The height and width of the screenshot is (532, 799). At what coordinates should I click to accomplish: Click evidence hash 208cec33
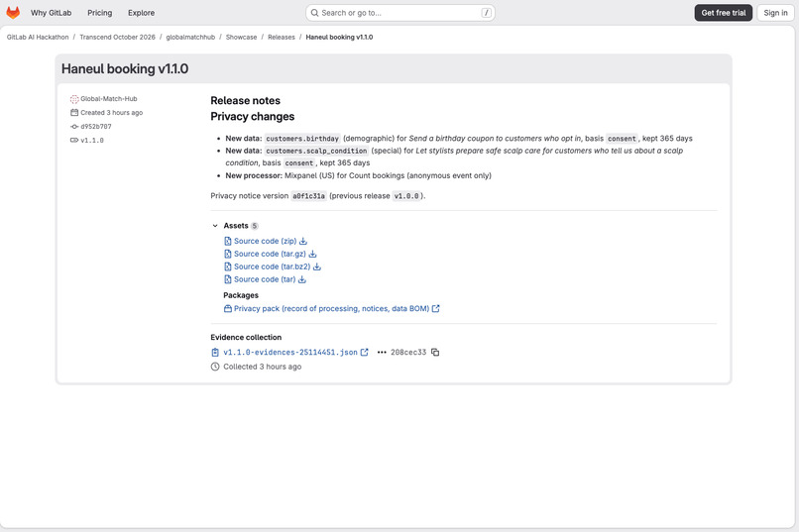pos(408,353)
